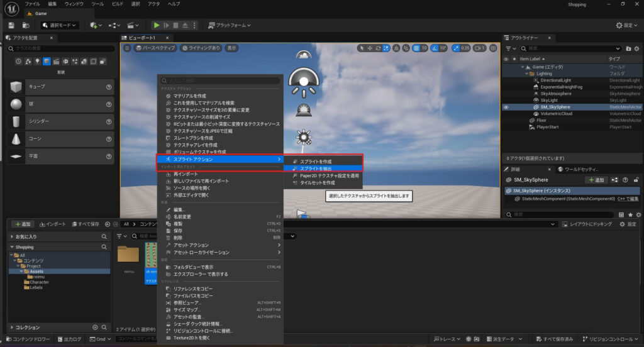Viewport: 644px width, 347px height.
Task: Focus the クラスの検索 search field
Action: pyautogui.click(x=62, y=48)
